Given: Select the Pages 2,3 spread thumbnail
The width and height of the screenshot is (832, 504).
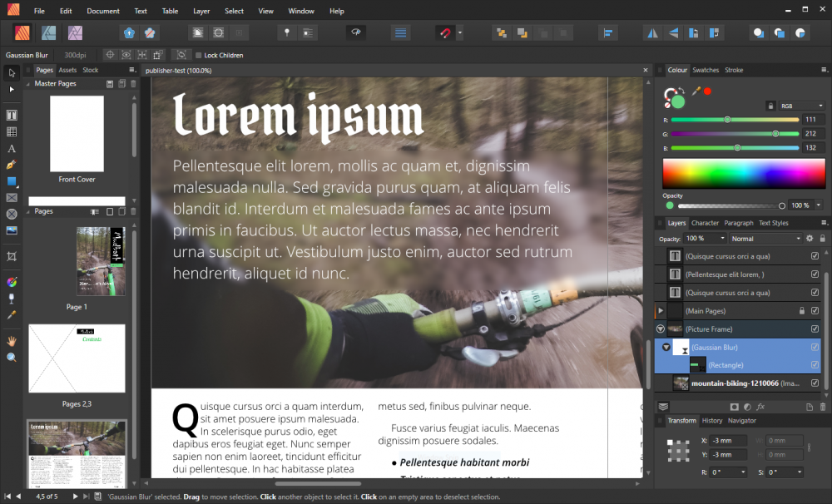Looking at the screenshot, I should 77,358.
